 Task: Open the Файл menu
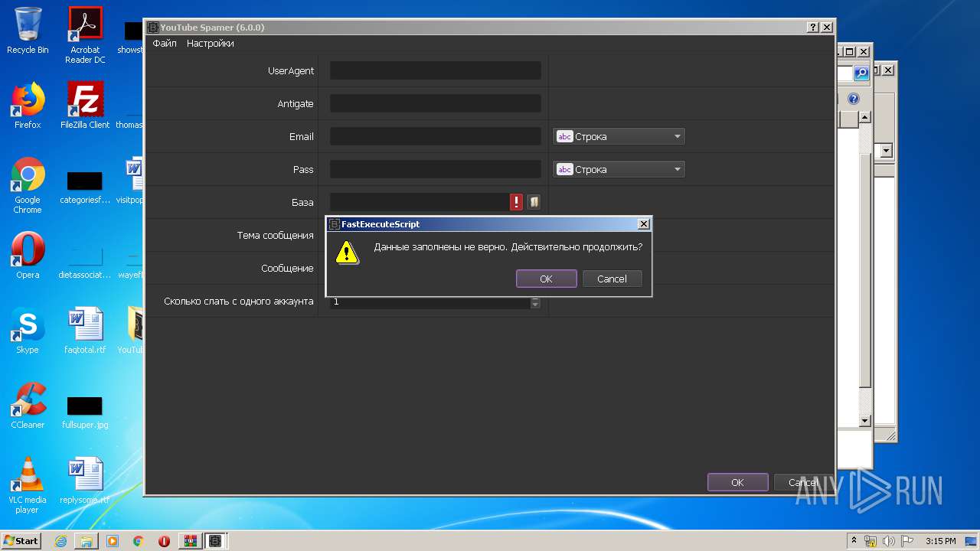click(x=165, y=44)
